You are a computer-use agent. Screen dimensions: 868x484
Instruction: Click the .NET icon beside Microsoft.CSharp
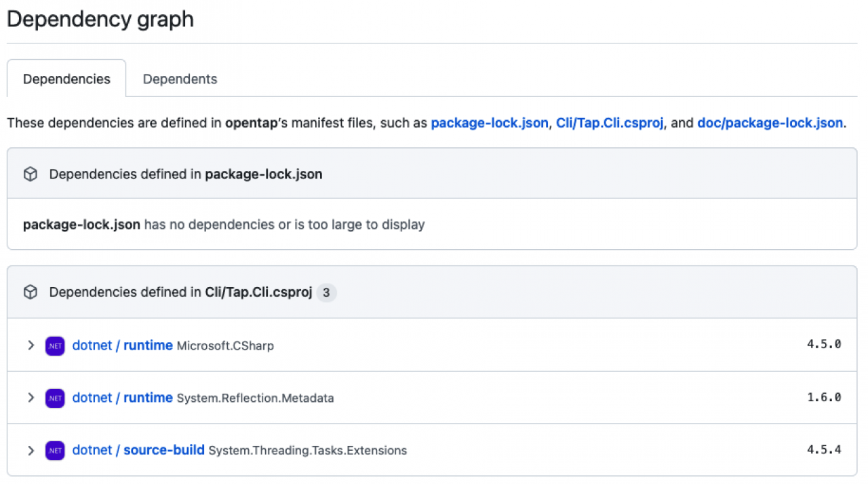[x=55, y=346]
